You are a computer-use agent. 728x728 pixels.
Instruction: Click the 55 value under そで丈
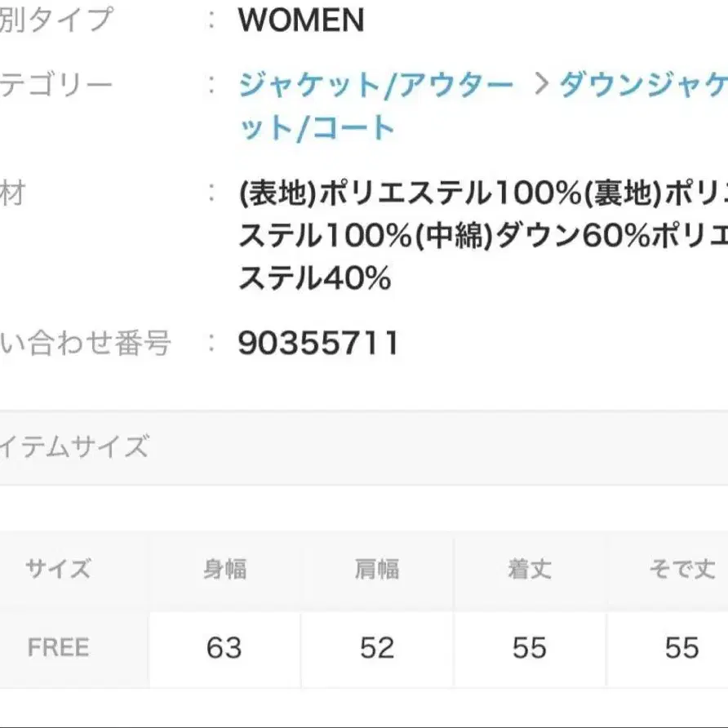[681, 648]
